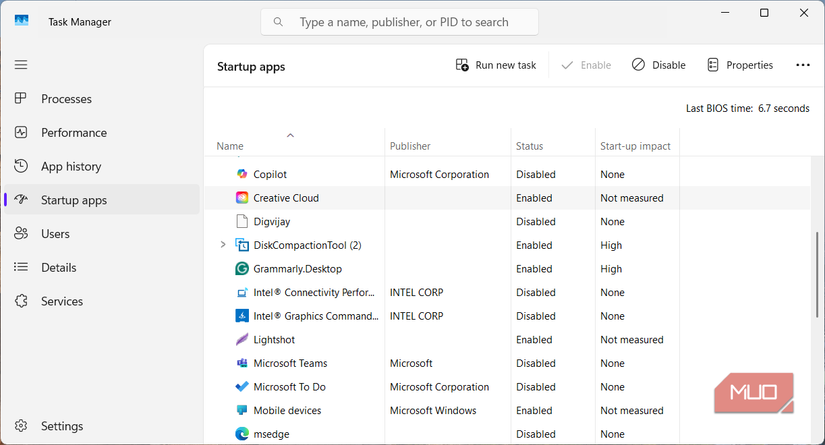Select the Microsoft Teams row name
The width and height of the screenshot is (825, 445).
tap(290, 363)
